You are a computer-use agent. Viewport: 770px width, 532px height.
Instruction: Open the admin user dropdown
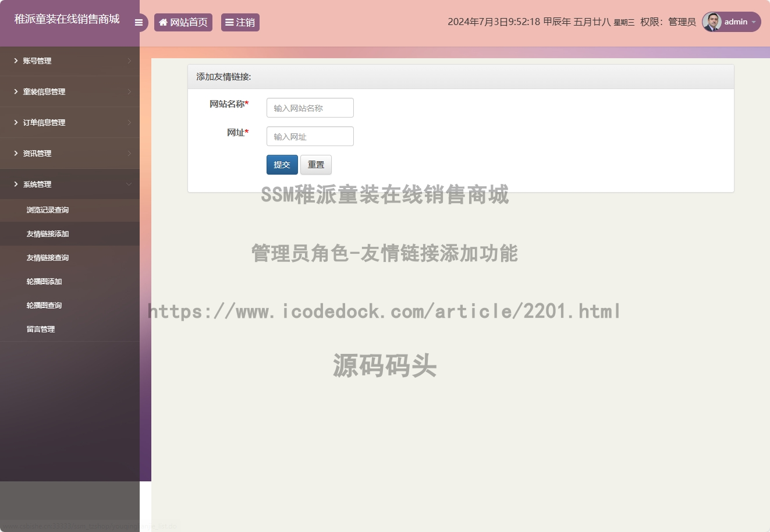(x=732, y=22)
